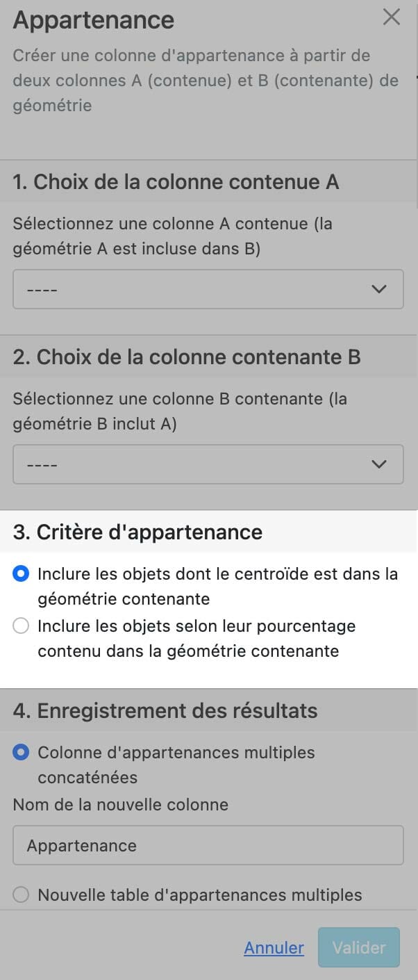Click the 'Nom de la nouvelle colonne' label
Image resolution: width=418 pixels, height=980 pixels.
(121, 805)
